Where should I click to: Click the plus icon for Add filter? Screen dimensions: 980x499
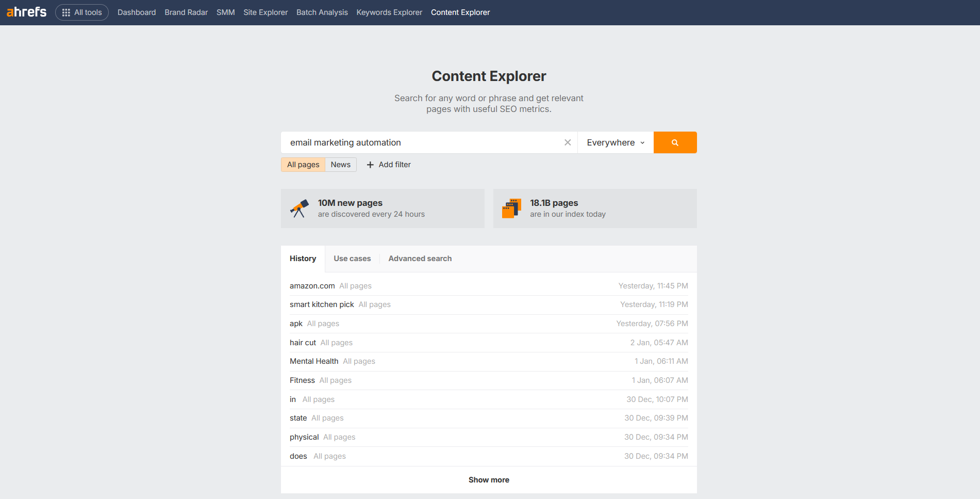coord(370,165)
